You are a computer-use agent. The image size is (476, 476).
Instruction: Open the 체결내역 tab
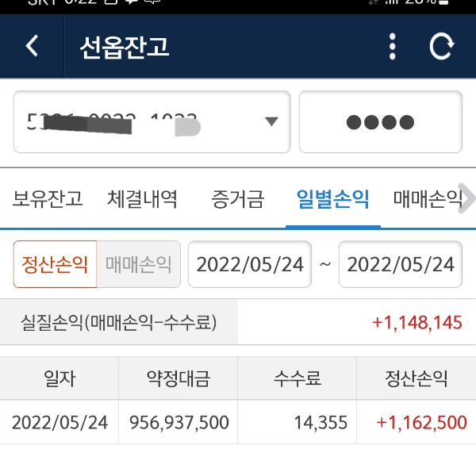point(142,198)
